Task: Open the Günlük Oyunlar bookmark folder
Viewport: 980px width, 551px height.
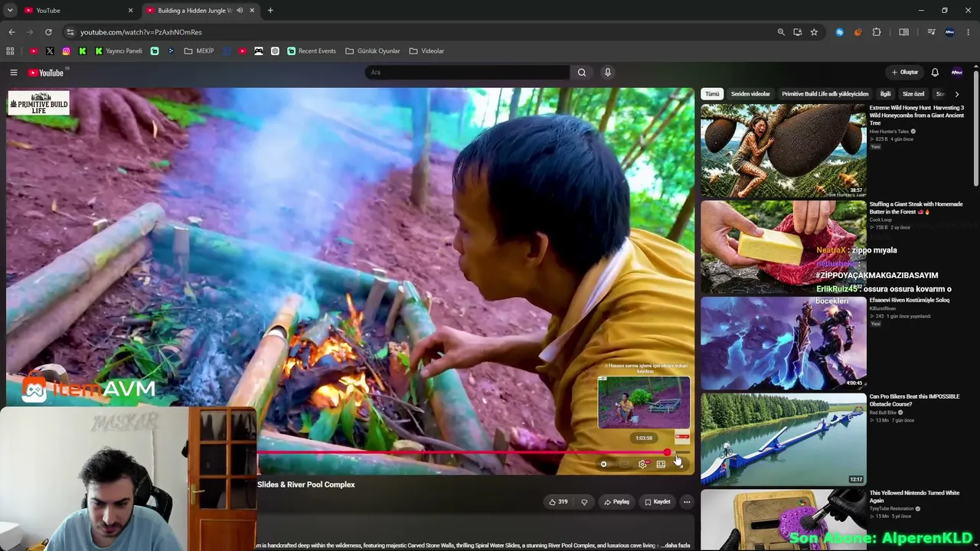Action: [373, 51]
